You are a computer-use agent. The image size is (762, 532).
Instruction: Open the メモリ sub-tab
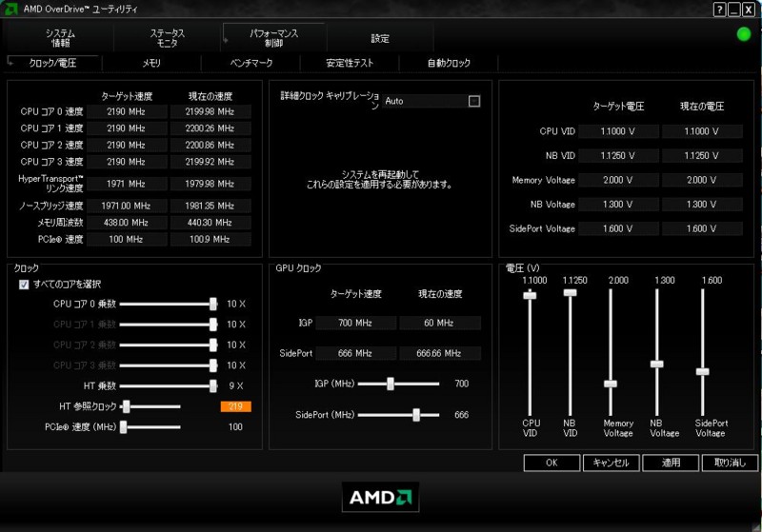point(151,63)
